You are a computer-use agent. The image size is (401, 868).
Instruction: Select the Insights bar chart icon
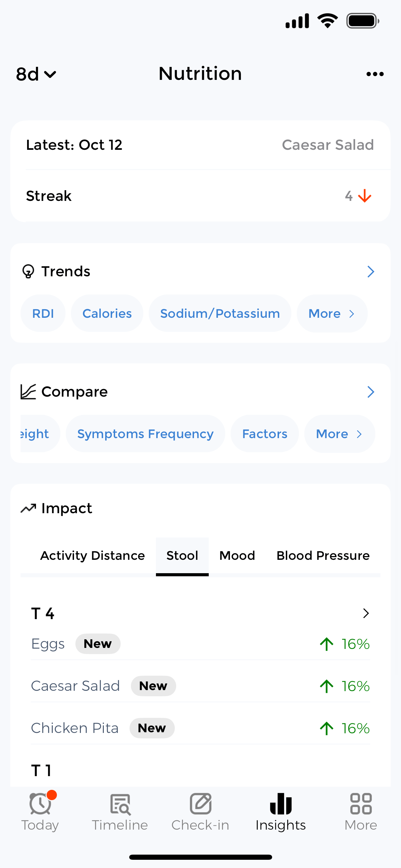[281, 804]
